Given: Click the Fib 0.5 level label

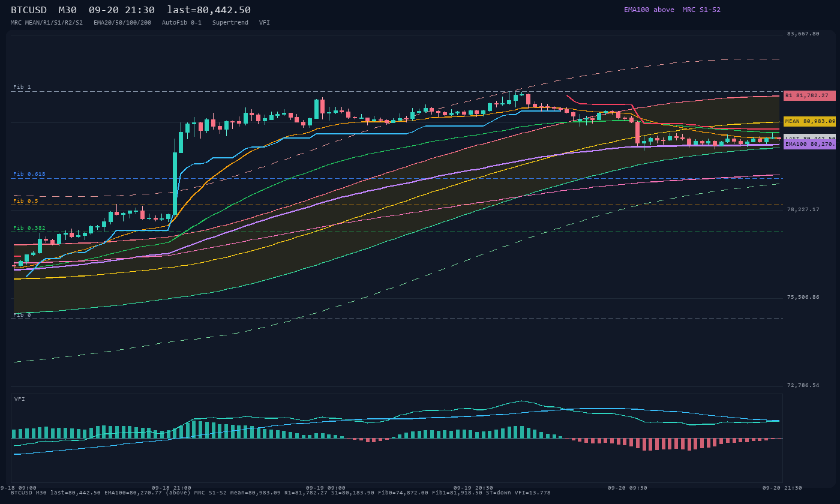Looking at the screenshot, I should [26, 201].
